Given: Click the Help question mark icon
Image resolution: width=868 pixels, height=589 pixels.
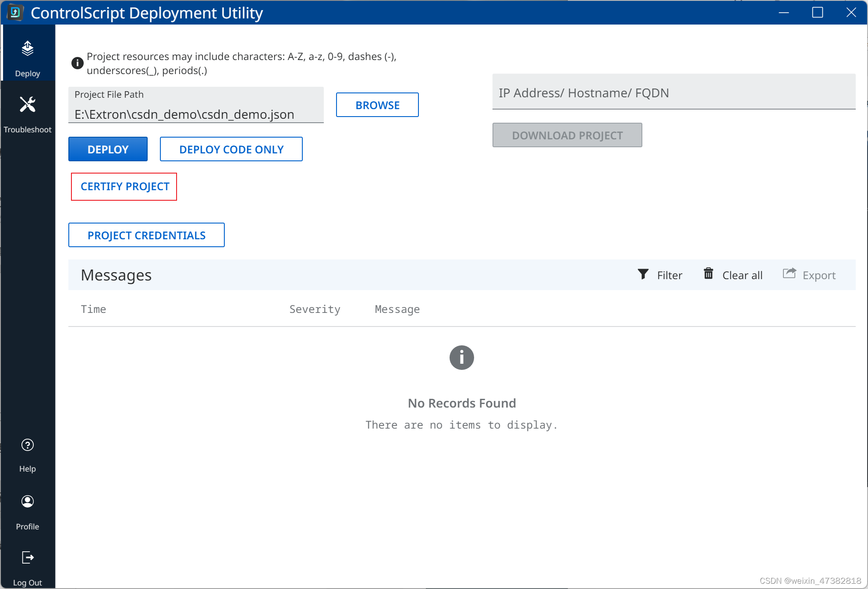Looking at the screenshot, I should (28, 445).
